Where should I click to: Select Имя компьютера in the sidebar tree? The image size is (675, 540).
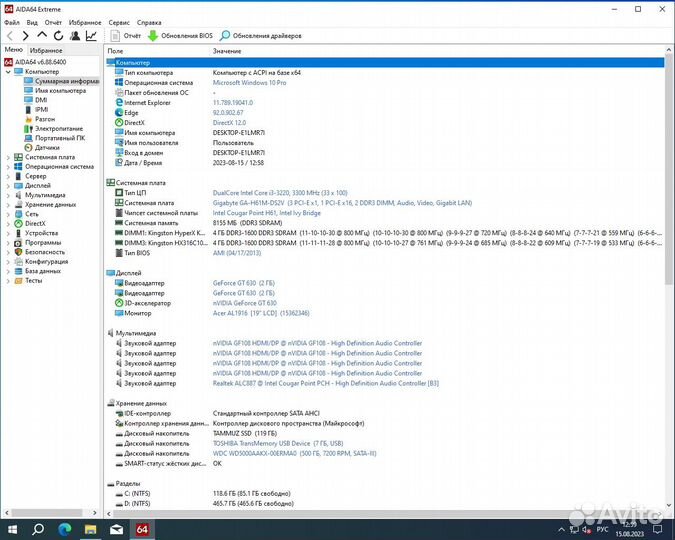[55, 90]
